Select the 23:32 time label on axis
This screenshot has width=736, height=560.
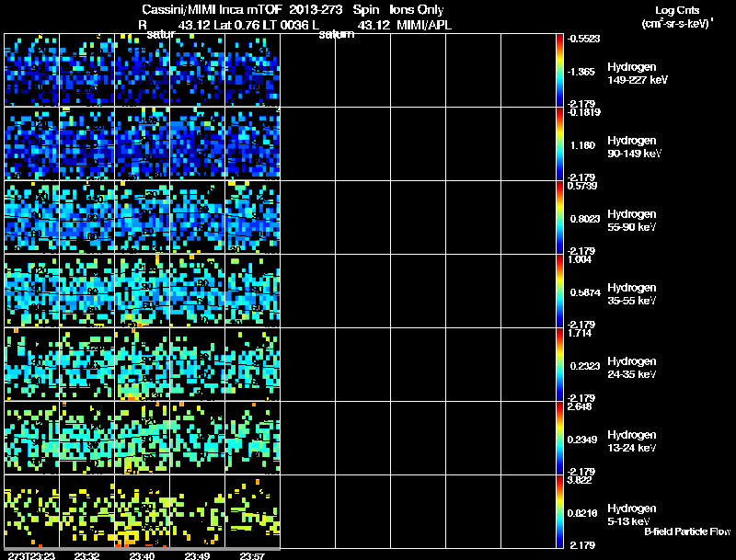point(86,555)
